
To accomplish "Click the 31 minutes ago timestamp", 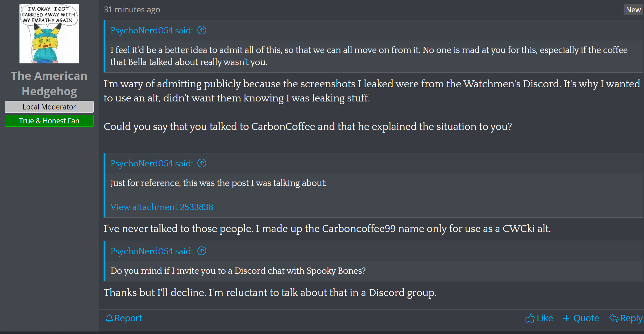I will click(x=132, y=9).
